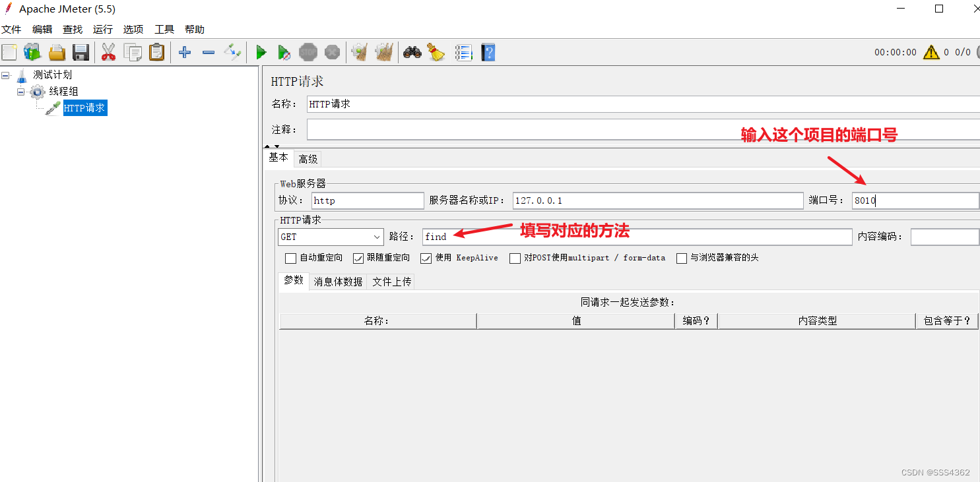Click the 服务器名称或IP field

tap(658, 200)
